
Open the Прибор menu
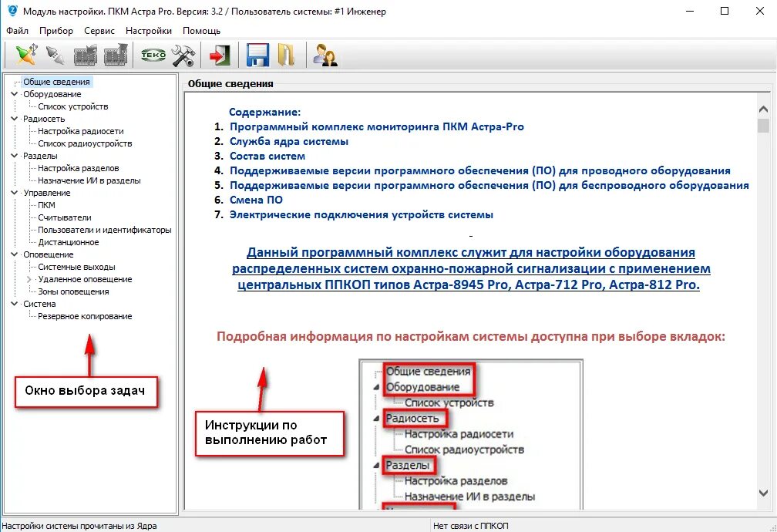point(56,31)
